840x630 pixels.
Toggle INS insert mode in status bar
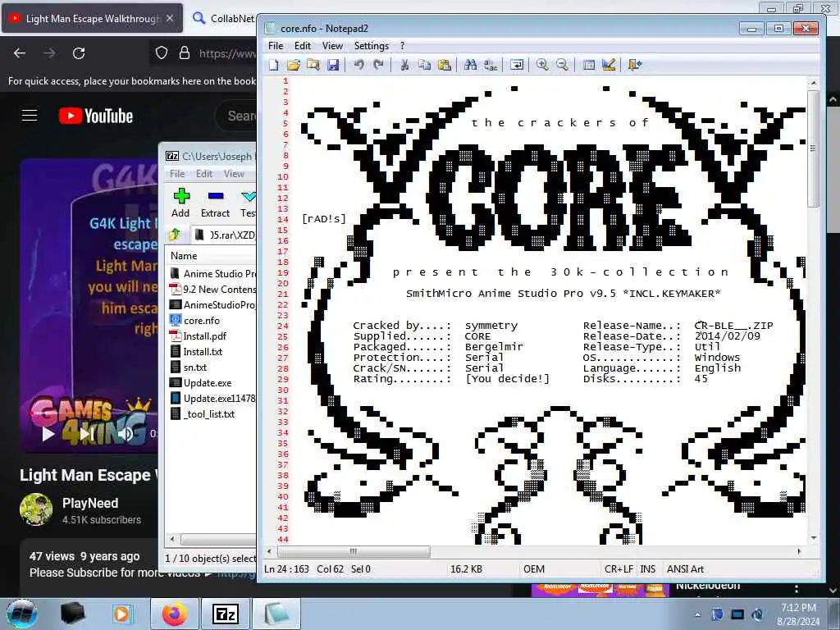[x=648, y=569]
